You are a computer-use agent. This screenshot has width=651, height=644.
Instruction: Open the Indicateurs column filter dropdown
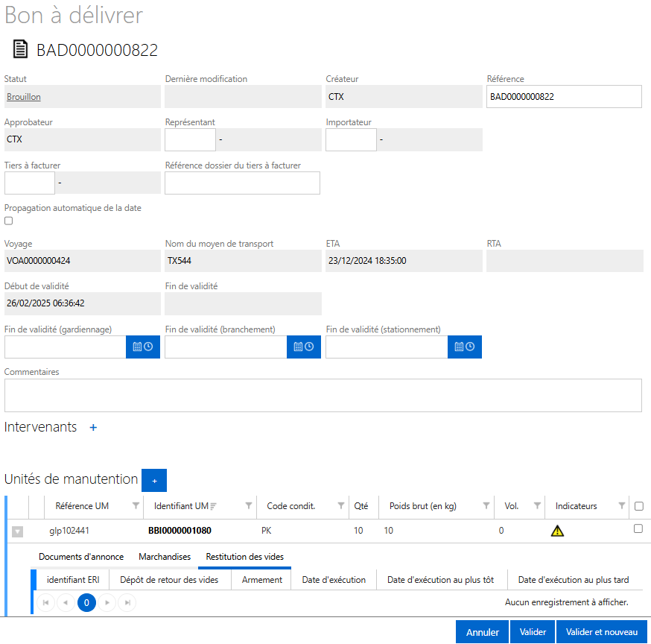pyautogui.click(x=622, y=506)
